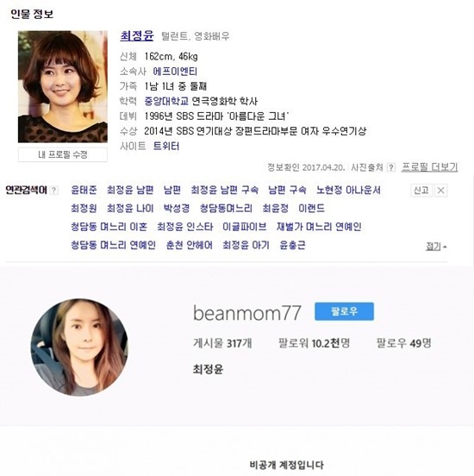Select related search 최정윤 남편 구속
Image resolution: width=474 pixels, height=476 pixels.
(x=225, y=190)
